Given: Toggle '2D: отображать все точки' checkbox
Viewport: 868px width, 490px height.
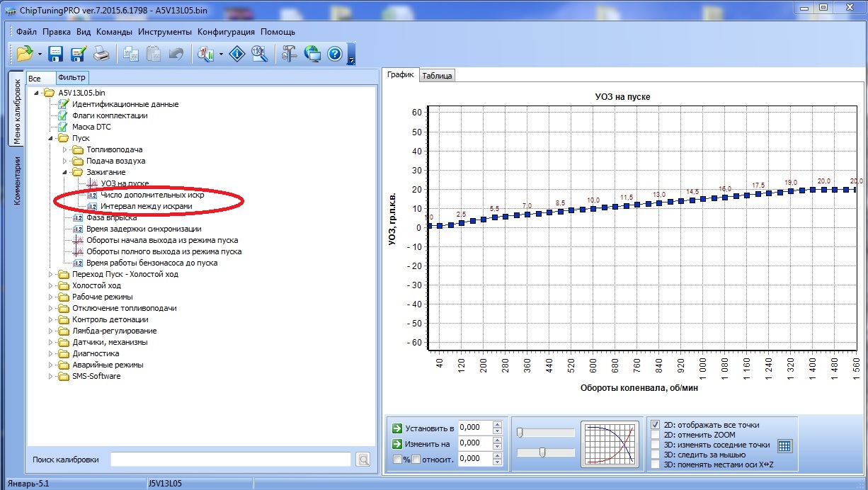Looking at the screenshot, I should click(x=656, y=425).
